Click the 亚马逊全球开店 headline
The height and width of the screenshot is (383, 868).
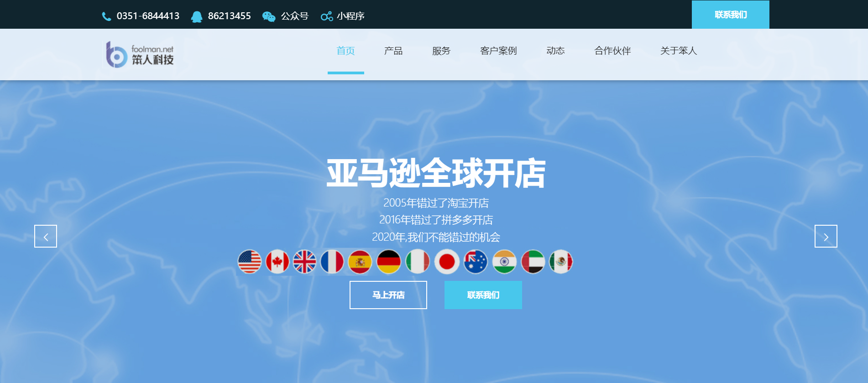[x=436, y=173]
